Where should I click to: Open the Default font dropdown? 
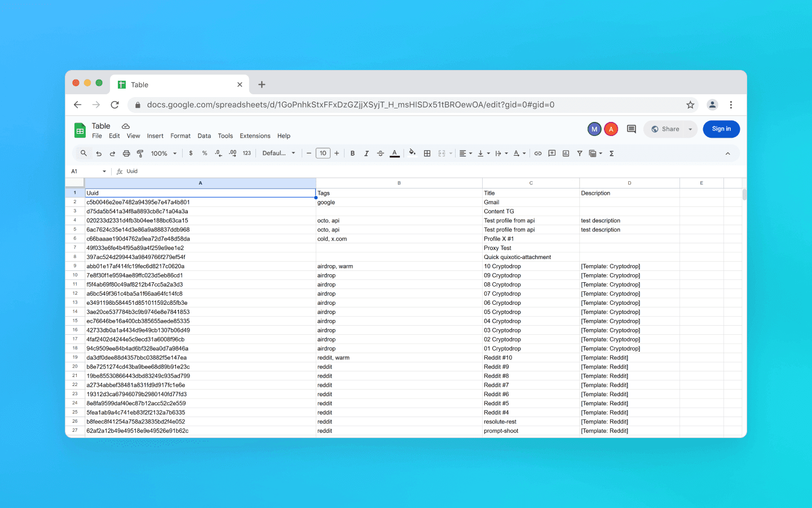coord(279,153)
